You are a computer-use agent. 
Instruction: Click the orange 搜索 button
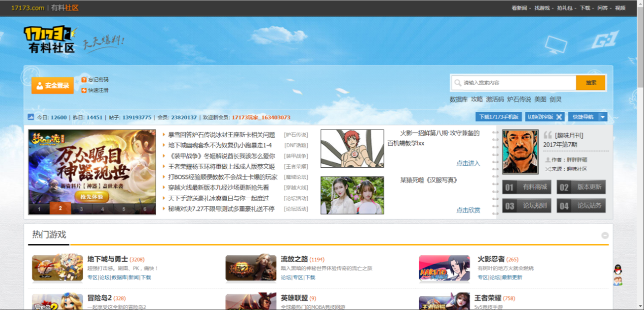591,83
